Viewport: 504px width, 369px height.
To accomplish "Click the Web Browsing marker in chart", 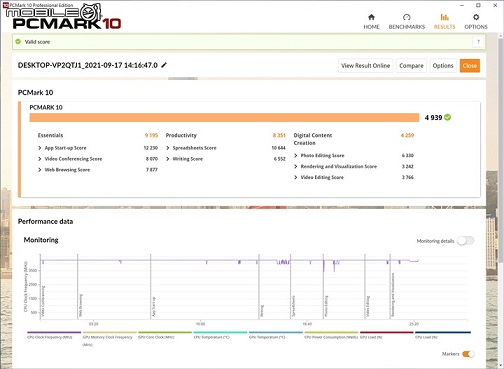I will 81,305.
